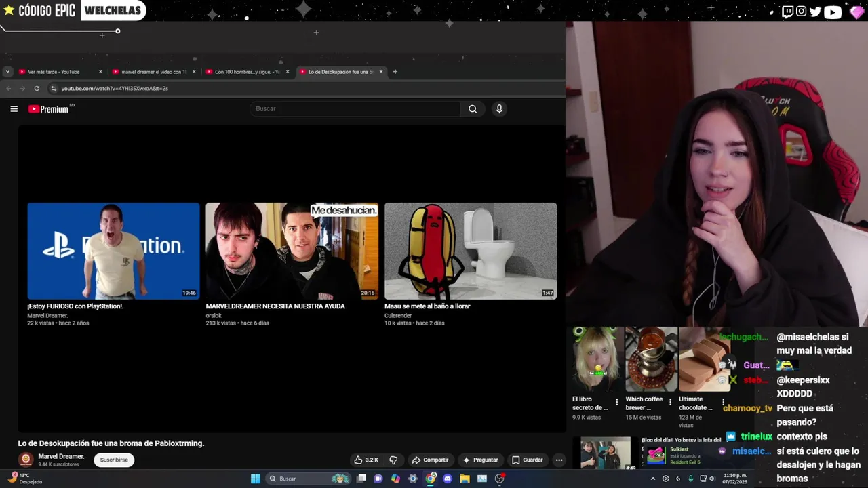The image size is (868, 488).
Task: Open orslok channel under end-screen video
Action: click(x=214, y=315)
